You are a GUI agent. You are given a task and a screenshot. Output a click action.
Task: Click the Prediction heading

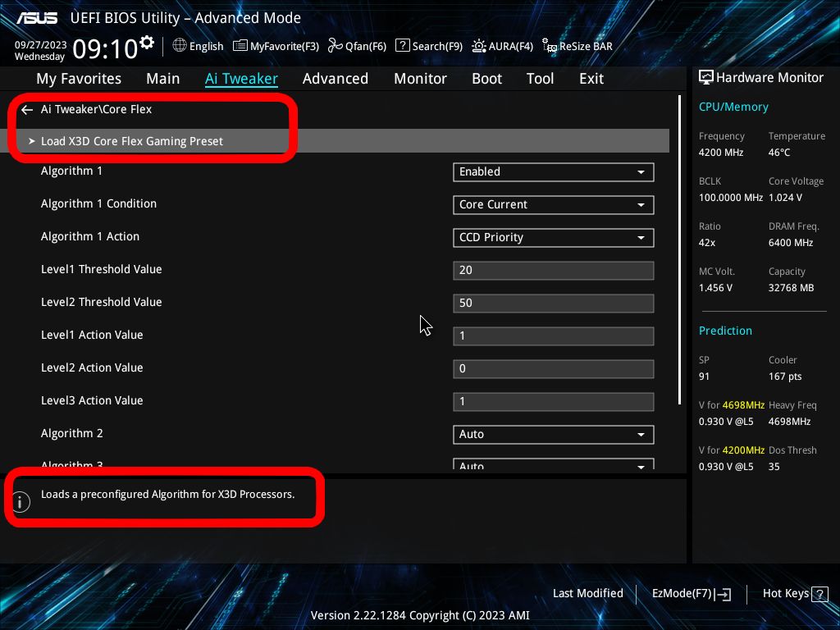click(x=725, y=331)
